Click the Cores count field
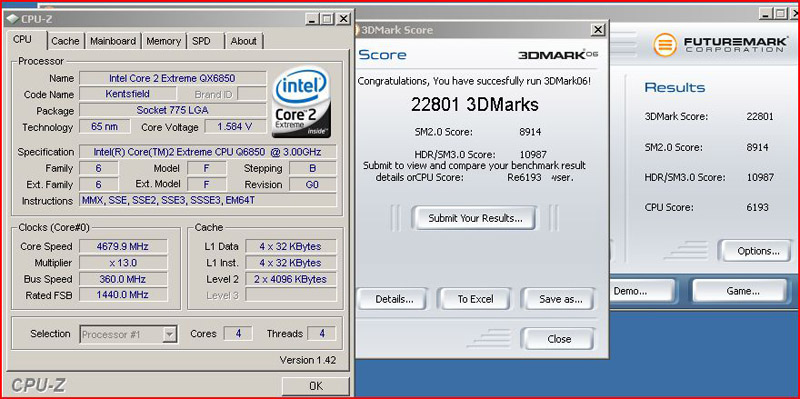800x399 pixels. pyautogui.click(x=238, y=334)
